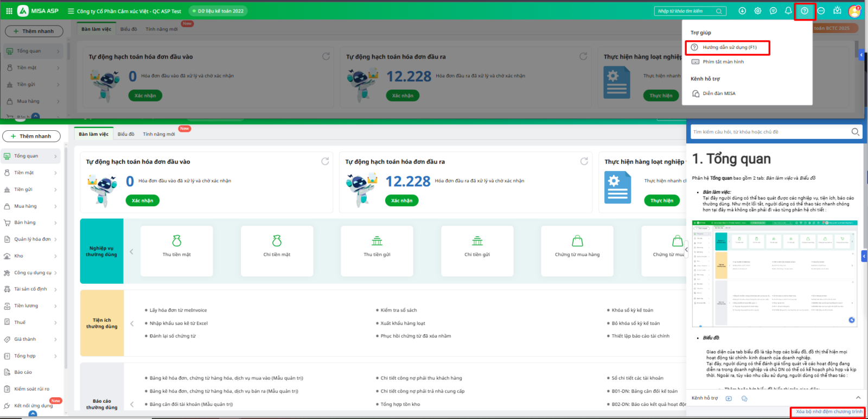The image size is (868, 419).
Task: Click the video icon beside Kênh hỗ trợ
Action: coord(729,398)
